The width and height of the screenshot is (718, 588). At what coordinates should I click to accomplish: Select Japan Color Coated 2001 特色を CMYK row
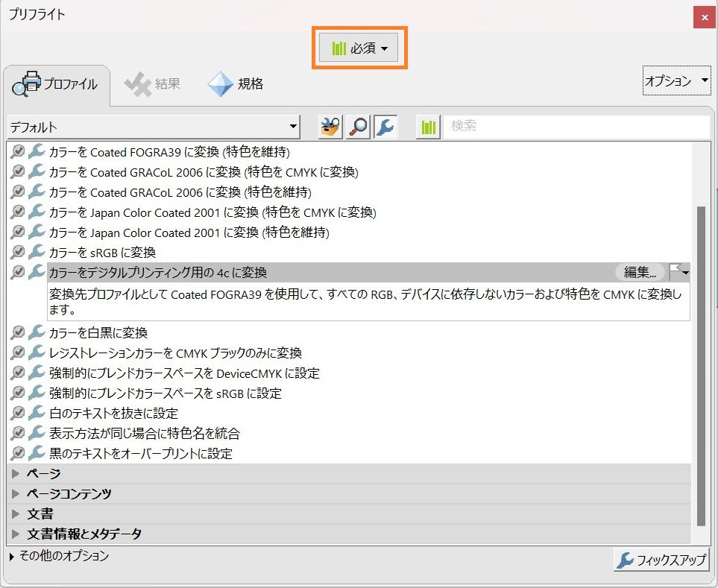[x=349, y=212]
